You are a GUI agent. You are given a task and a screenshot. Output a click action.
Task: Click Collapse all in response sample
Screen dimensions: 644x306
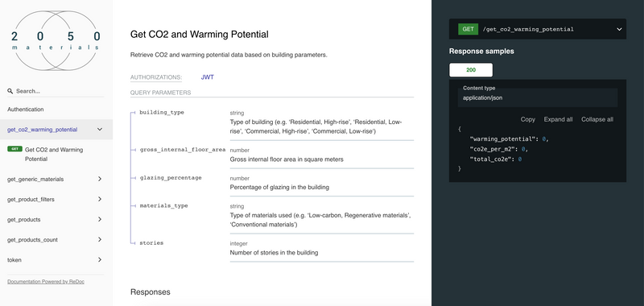pos(597,119)
